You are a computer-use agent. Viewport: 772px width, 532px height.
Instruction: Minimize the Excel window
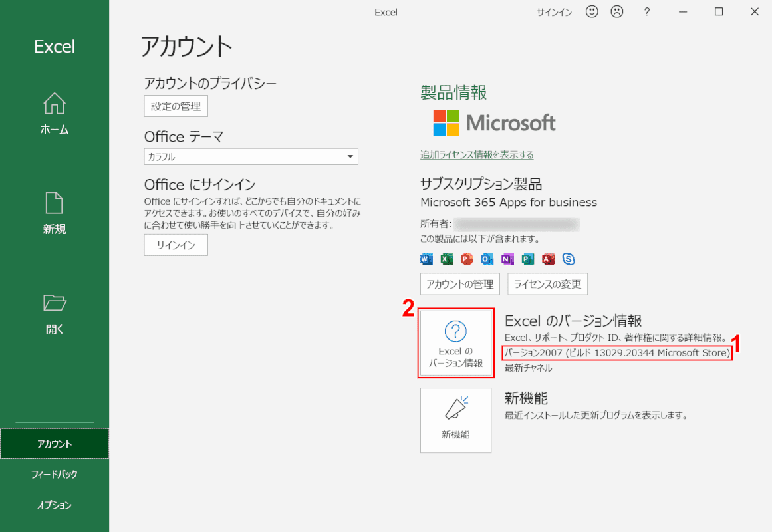click(x=683, y=12)
